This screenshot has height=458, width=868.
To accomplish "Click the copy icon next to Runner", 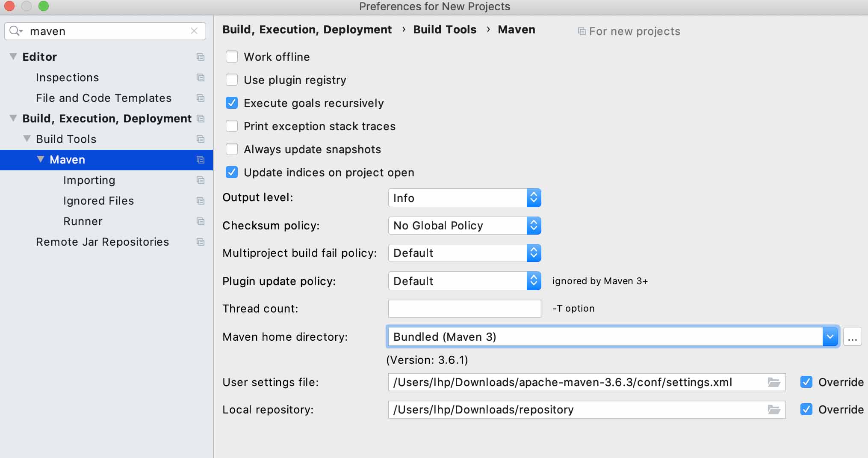I will click(x=200, y=221).
